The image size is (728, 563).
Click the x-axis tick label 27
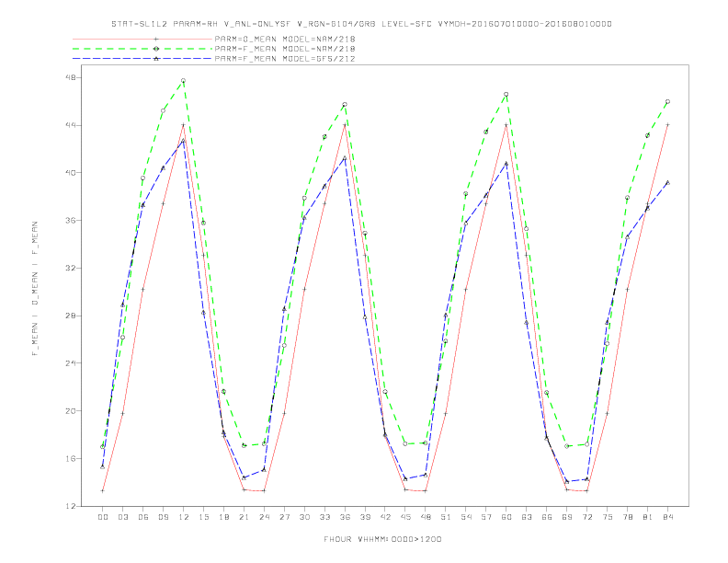[284, 517]
